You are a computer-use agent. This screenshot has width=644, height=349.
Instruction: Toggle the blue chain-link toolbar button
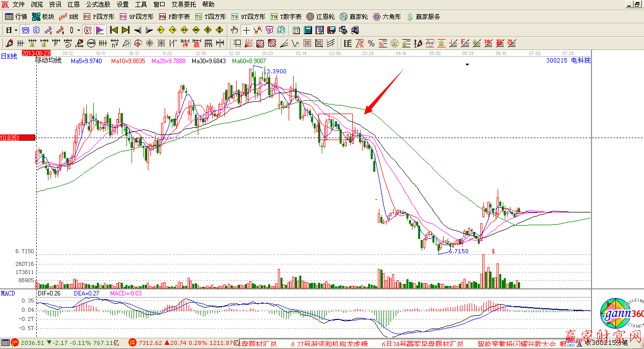pyautogui.click(x=25, y=30)
